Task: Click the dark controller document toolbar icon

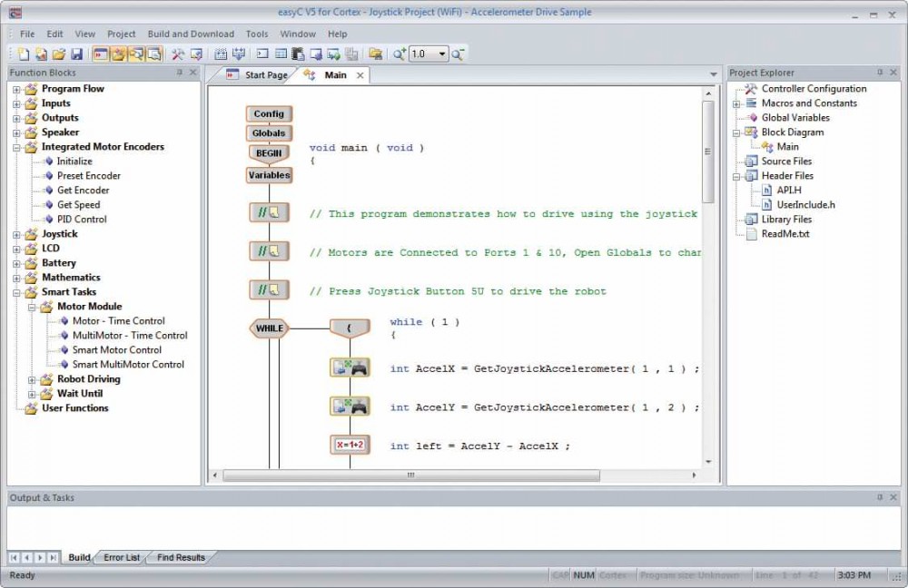Action: [298, 54]
